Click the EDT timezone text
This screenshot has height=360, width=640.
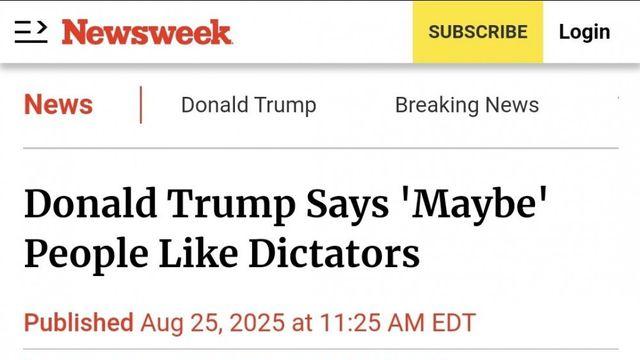pos(454,323)
